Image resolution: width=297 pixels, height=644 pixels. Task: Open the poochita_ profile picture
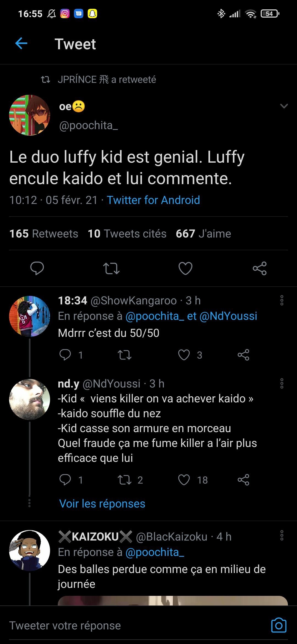[30, 115]
